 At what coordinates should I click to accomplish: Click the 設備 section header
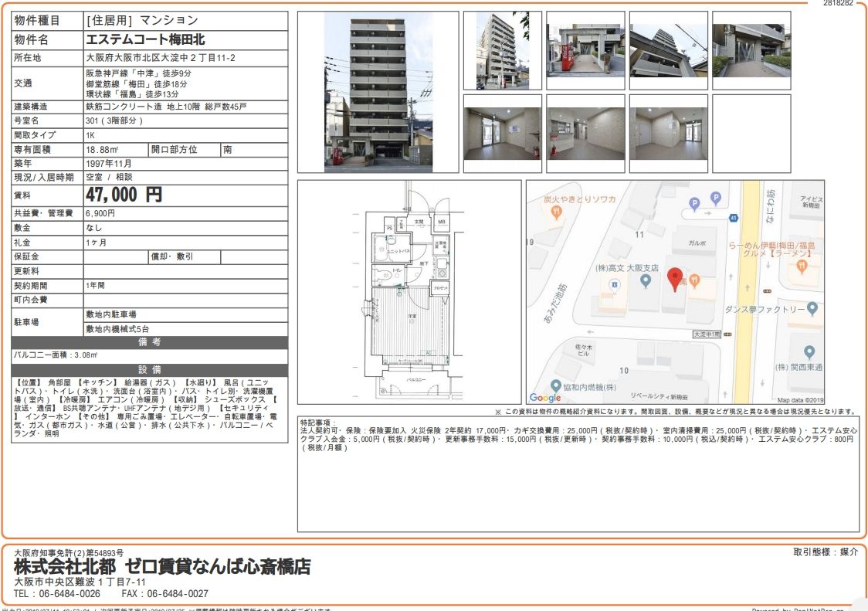pyautogui.click(x=150, y=369)
